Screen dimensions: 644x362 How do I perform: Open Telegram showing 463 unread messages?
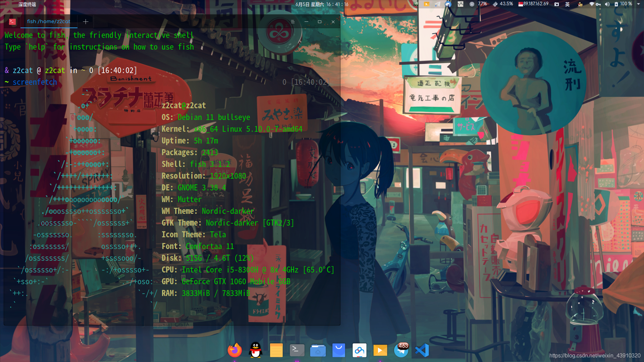401,350
